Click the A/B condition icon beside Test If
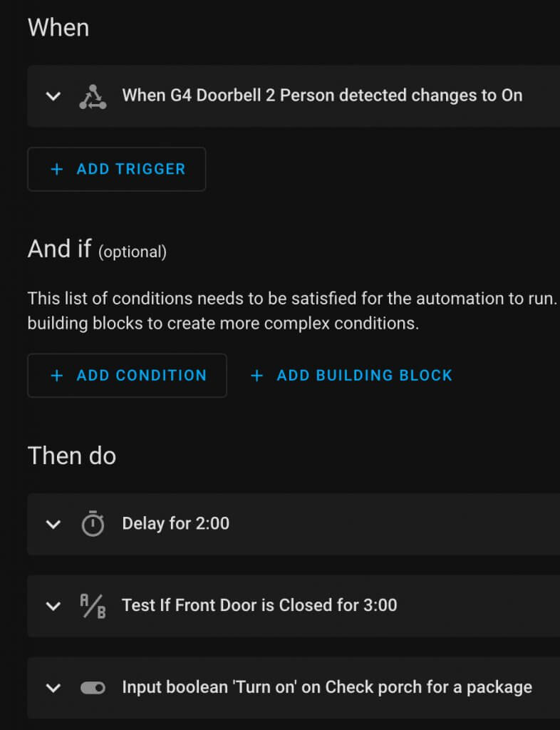560x730 pixels. tap(93, 606)
